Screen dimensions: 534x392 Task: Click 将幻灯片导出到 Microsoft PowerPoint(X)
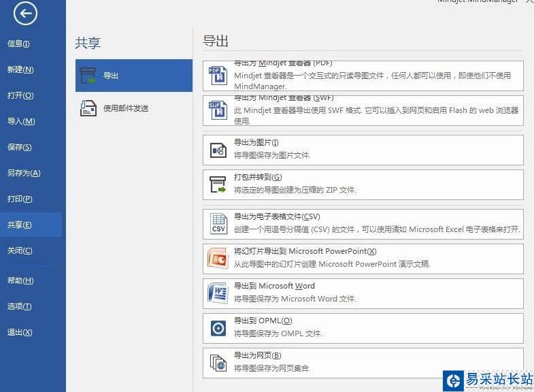pos(363,259)
